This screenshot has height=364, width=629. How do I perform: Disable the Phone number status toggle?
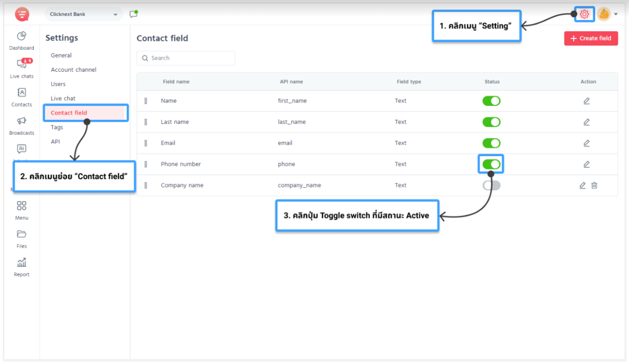491,165
